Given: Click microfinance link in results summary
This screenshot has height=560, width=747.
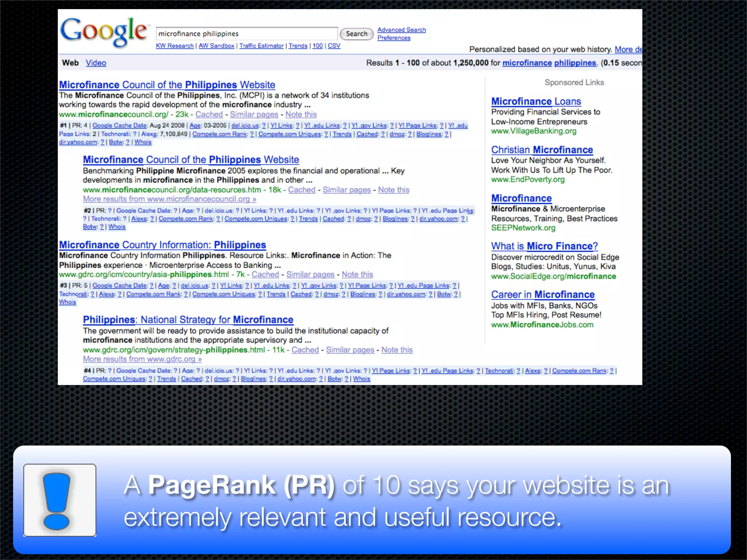Looking at the screenshot, I should click(527, 63).
